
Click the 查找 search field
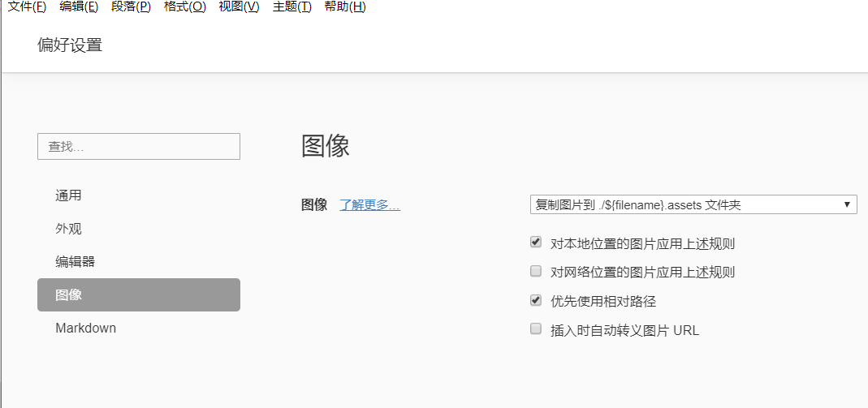pyautogui.click(x=138, y=147)
